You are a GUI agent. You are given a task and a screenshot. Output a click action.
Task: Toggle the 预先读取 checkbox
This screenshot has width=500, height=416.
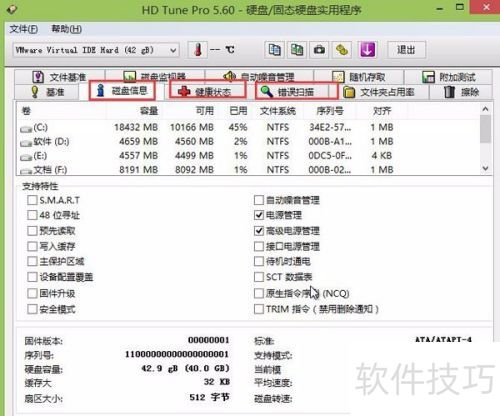click(32, 231)
